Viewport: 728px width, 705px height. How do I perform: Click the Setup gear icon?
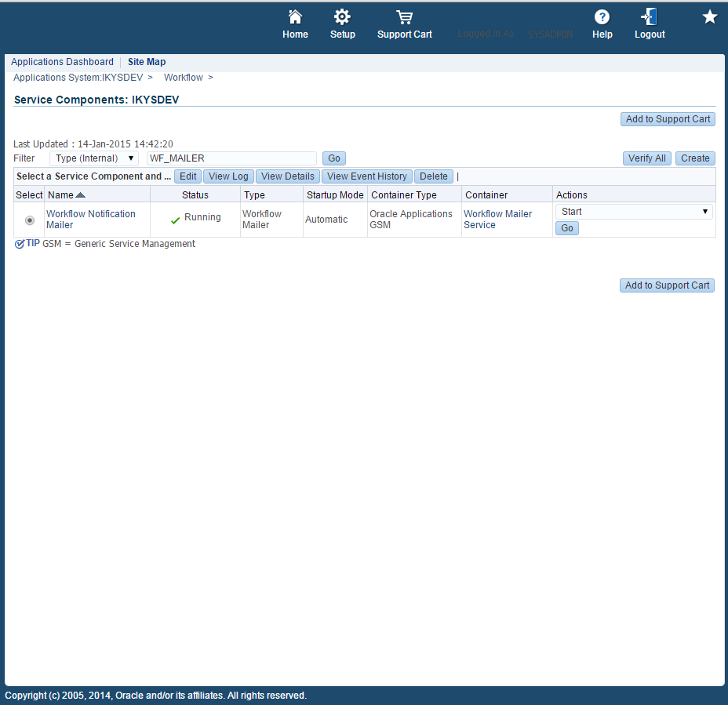click(x=343, y=20)
